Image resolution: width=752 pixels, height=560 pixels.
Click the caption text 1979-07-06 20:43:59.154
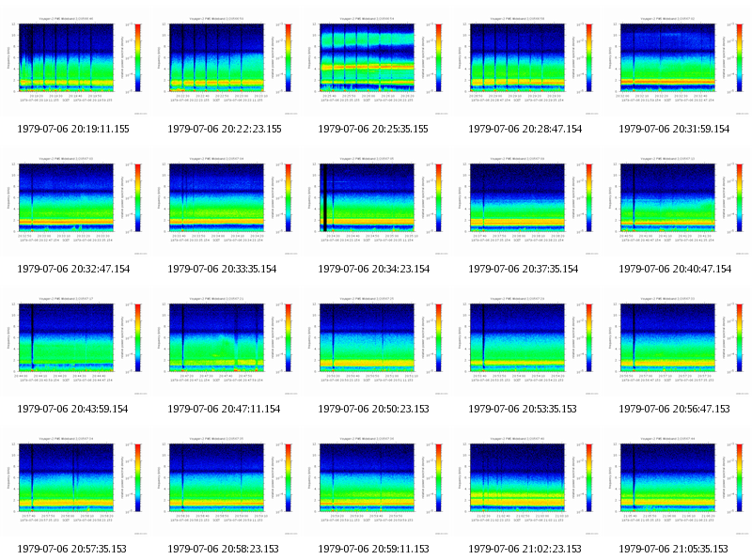72,409
